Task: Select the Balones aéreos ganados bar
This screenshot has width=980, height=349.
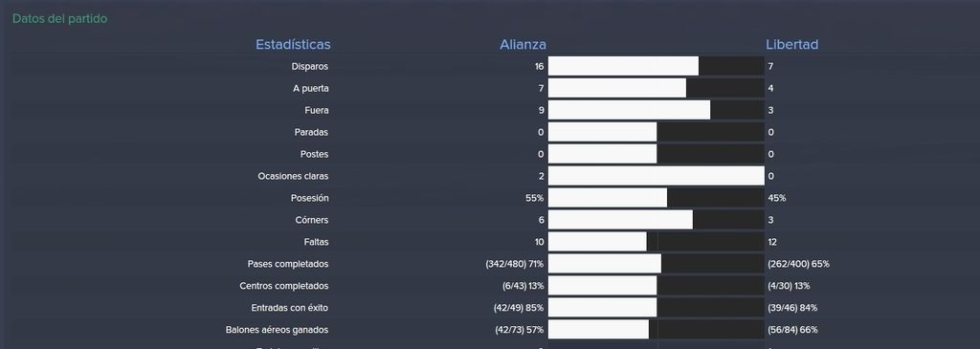Action: coord(657,330)
